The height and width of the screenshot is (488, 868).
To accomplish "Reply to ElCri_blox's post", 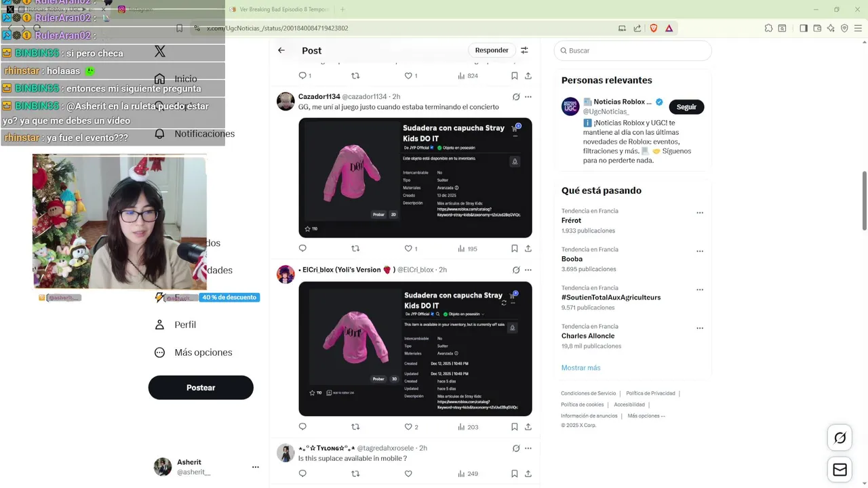I will [302, 427].
